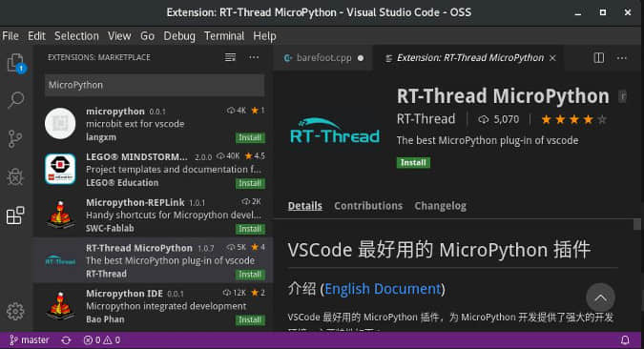Clear extensions search results using the list icon

tap(230, 57)
